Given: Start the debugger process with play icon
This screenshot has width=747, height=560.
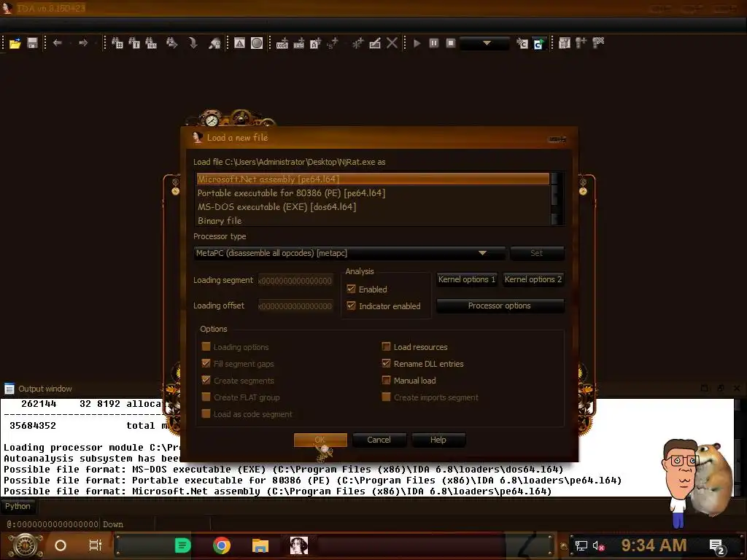Looking at the screenshot, I should 417,43.
